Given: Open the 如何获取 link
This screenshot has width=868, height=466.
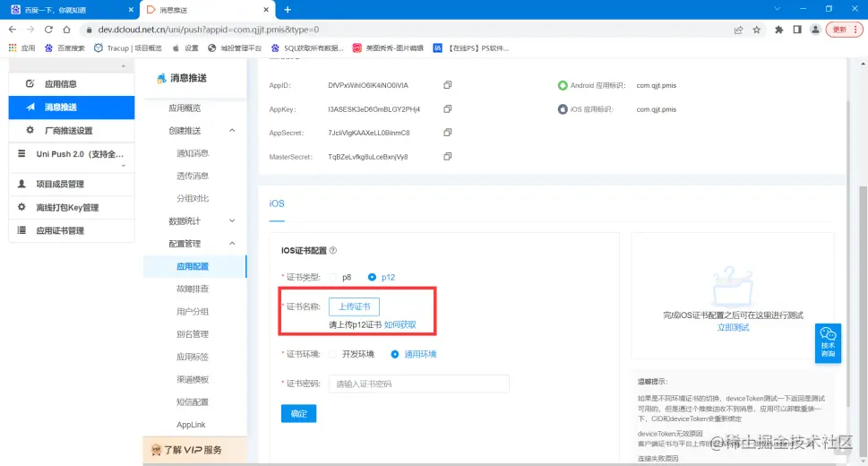Looking at the screenshot, I should (x=400, y=324).
